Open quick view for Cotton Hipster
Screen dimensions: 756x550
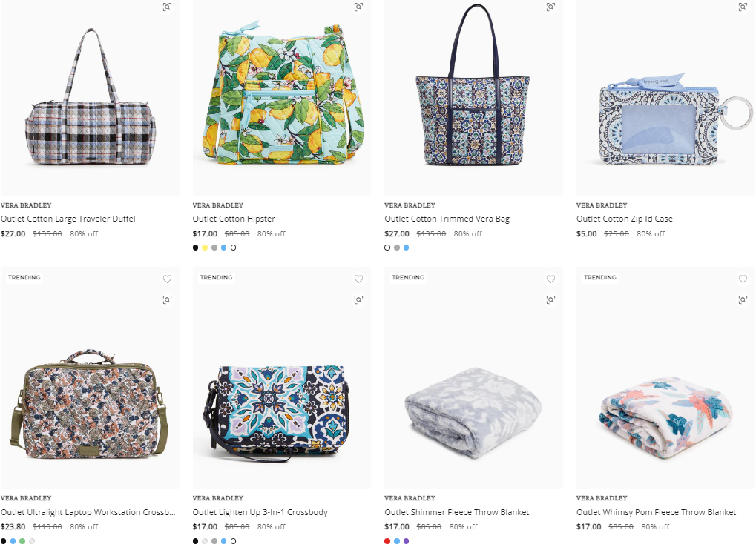[359, 7]
